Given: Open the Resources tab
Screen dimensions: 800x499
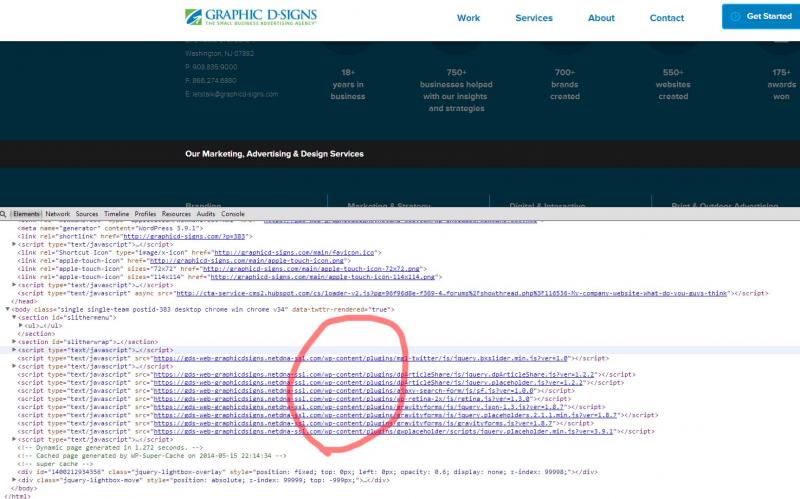Looking at the screenshot, I should pos(176,214).
